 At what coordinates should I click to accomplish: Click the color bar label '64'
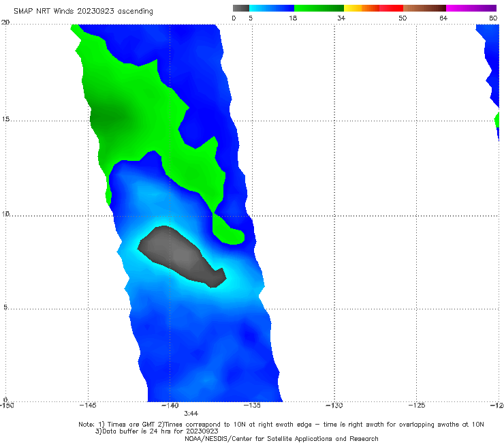[x=443, y=18]
